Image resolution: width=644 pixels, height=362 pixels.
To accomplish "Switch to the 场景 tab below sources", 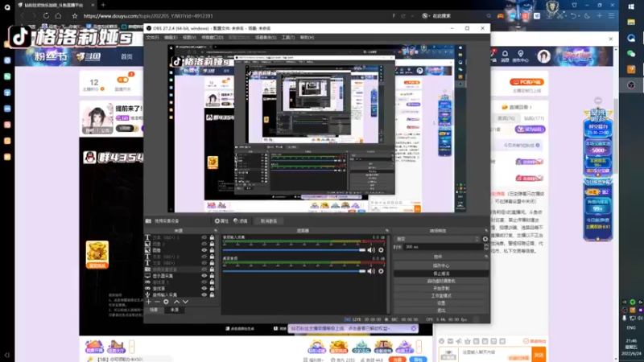I will pyautogui.click(x=154, y=310).
